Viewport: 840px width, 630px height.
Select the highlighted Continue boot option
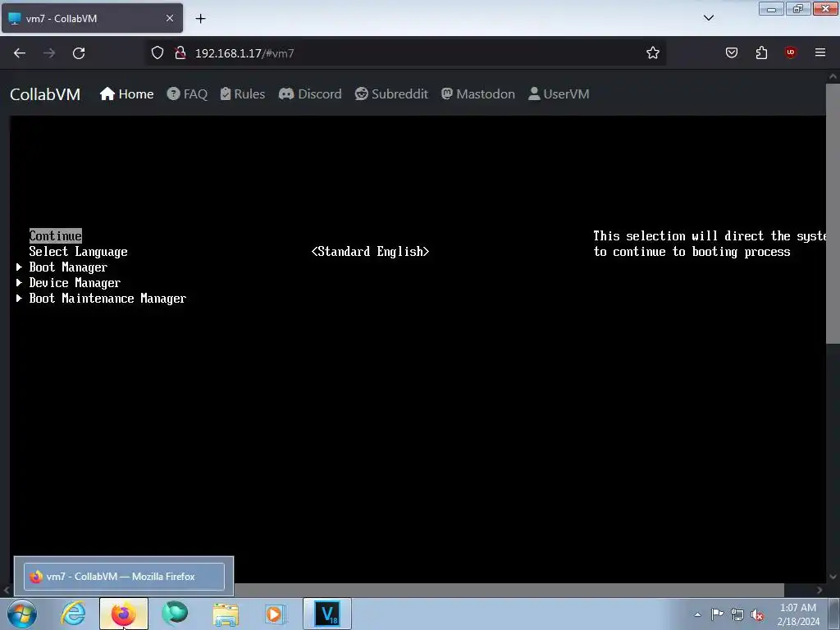56,235
